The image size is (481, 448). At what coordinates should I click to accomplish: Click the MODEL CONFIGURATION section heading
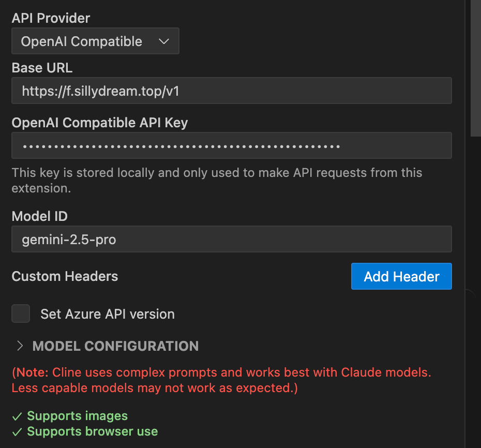[x=115, y=346]
